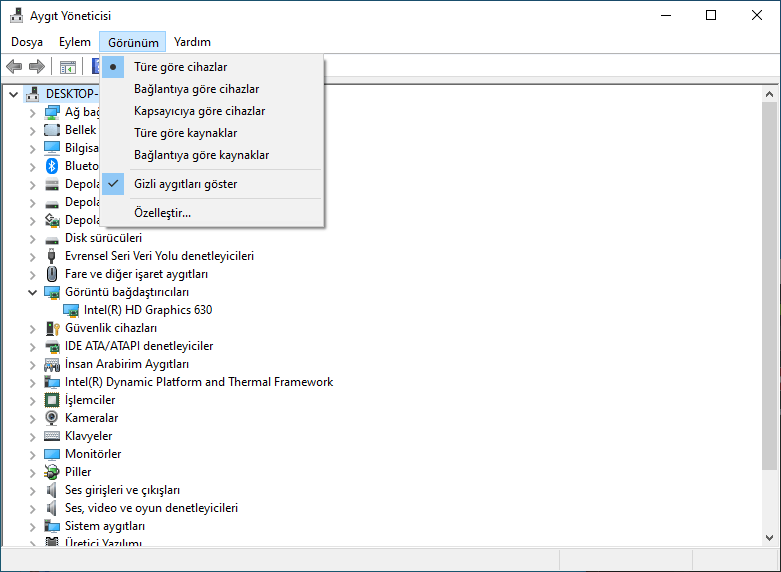Click the scrollbar down arrow
Image resolution: width=781 pixels, height=572 pixels.
(769, 538)
